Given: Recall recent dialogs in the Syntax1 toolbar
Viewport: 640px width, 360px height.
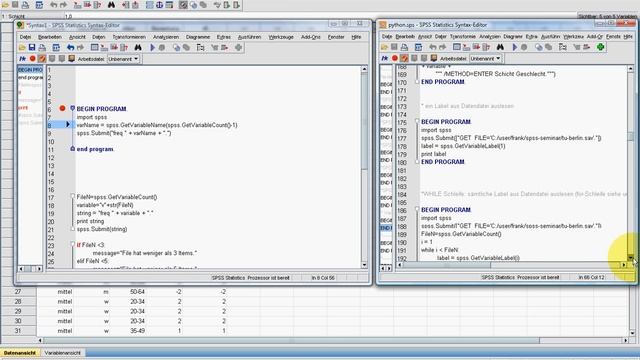Looking at the screenshot, I should click(x=56, y=48).
